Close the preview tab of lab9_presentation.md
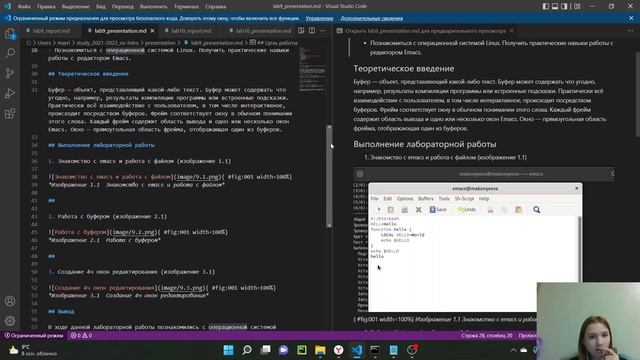Viewport: 640px width, 360px height. click(511, 31)
